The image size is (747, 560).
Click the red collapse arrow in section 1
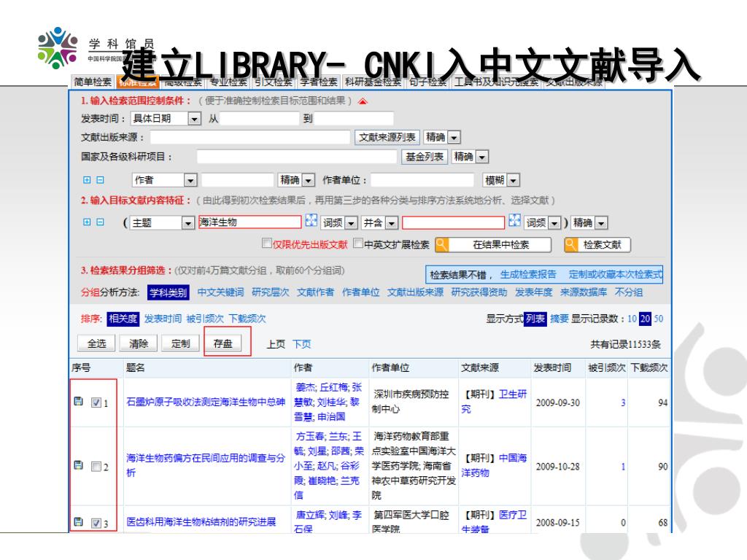tap(363, 101)
